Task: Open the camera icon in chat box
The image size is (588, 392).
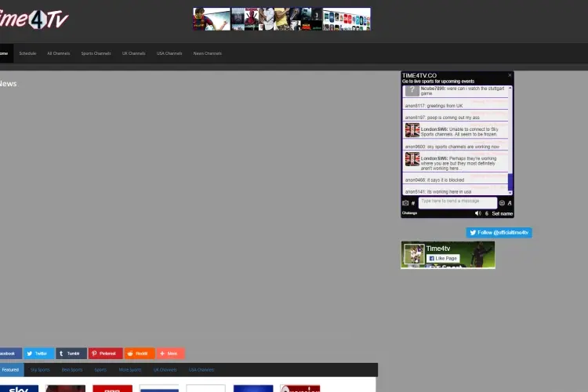Action: pos(405,203)
